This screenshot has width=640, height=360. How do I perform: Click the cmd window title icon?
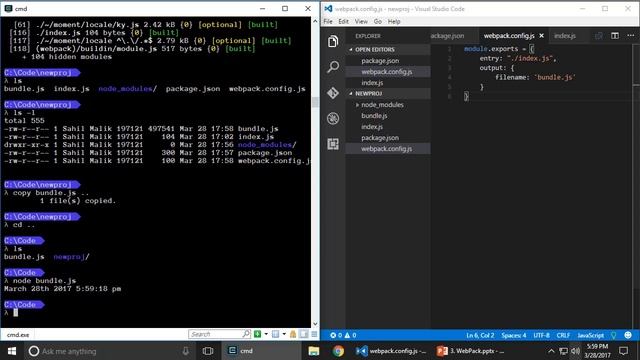[x=8, y=9]
